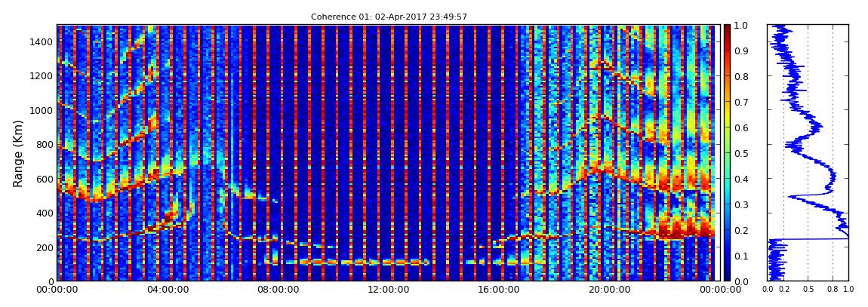
Task: Click the 800 range tick label
Action: pos(45,144)
